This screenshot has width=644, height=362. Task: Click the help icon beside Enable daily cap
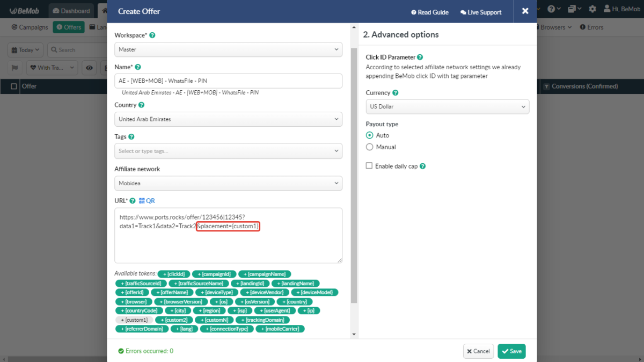[423, 166]
